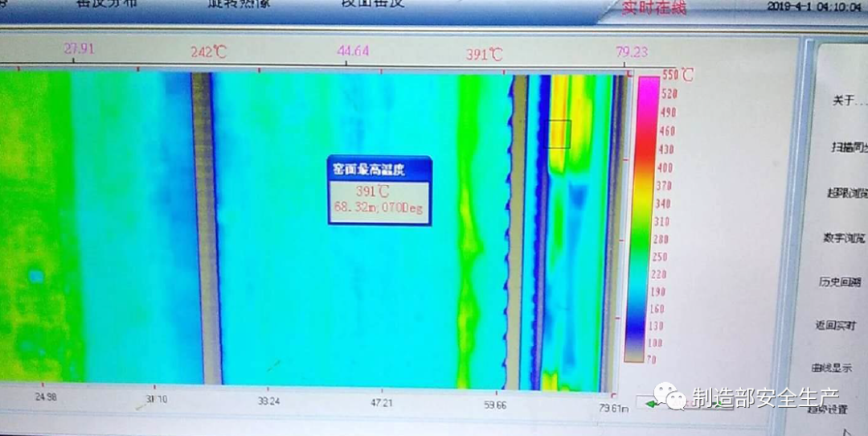The image size is (868, 436).
Task: Click the scalloped gear band in the thermal image
Action: pyautogui.click(x=510, y=233)
